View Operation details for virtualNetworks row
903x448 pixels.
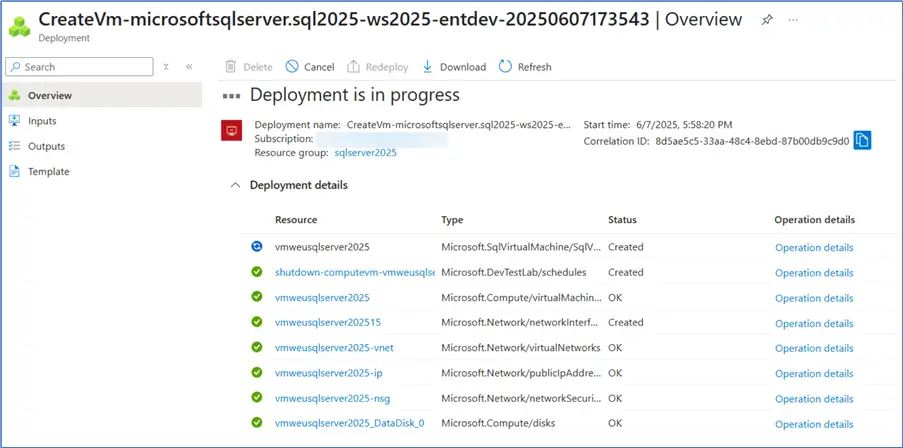point(814,348)
